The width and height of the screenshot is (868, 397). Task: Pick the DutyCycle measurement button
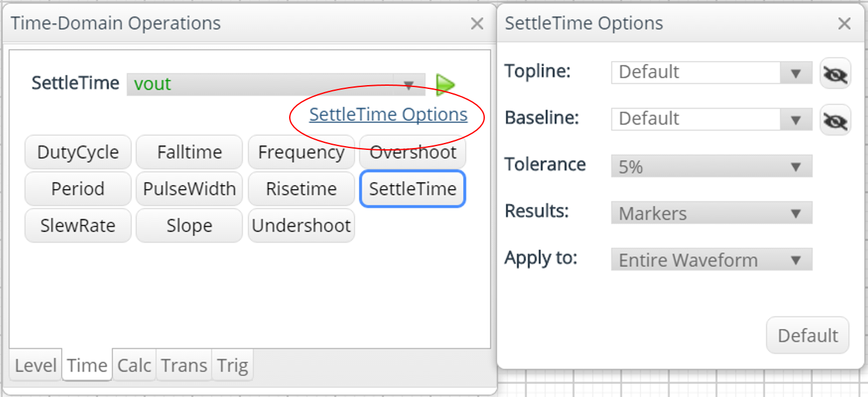coord(78,152)
